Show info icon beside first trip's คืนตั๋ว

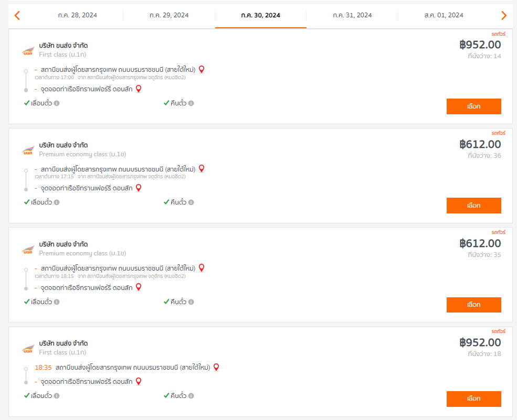(x=191, y=103)
